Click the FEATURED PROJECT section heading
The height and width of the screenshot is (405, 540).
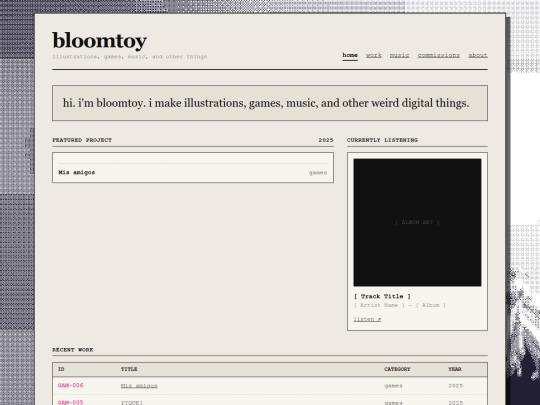click(82, 140)
